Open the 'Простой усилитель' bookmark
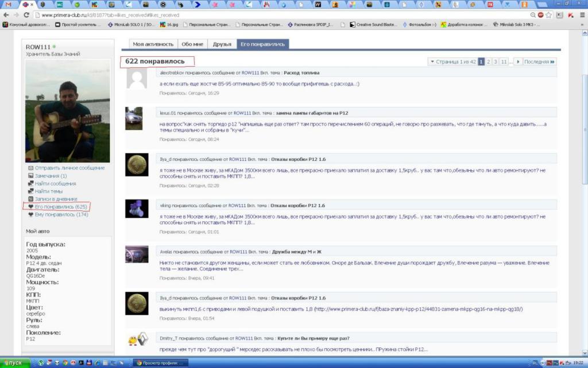The image size is (588, 368). click(x=78, y=24)
